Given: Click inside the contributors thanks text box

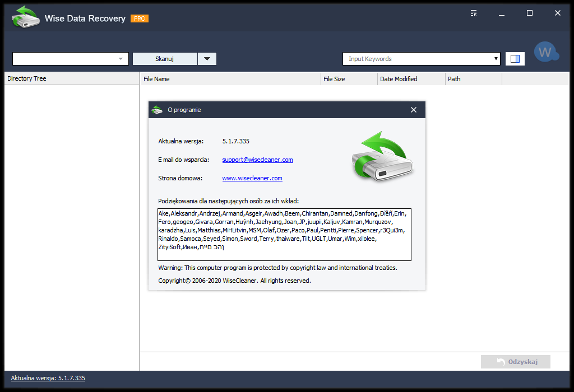Looking at the screenshot, I should (284, 235).
